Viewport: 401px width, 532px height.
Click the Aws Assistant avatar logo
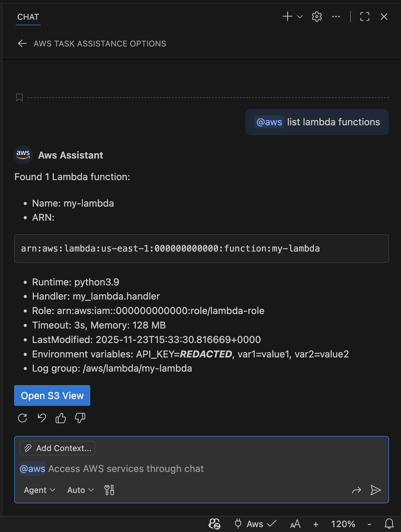click(x=23, y=155)
